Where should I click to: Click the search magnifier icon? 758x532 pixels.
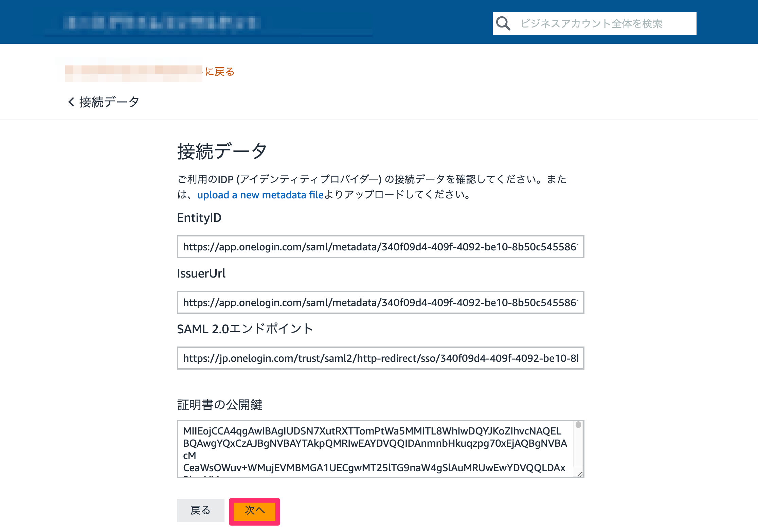[503, 23]
